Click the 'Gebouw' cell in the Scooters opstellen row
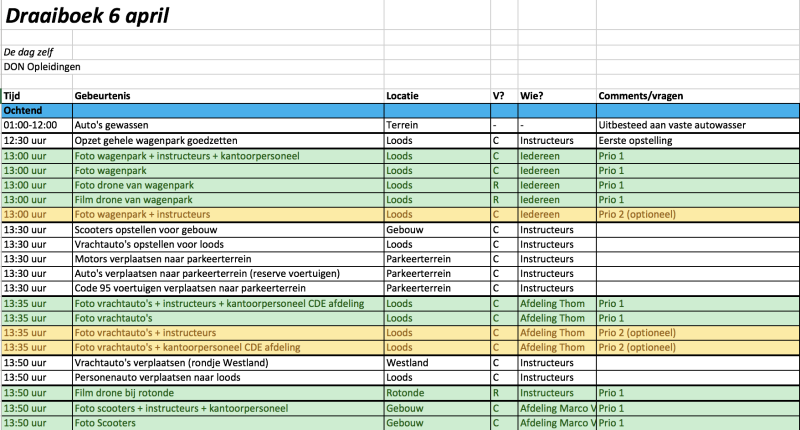 point(437,230)
